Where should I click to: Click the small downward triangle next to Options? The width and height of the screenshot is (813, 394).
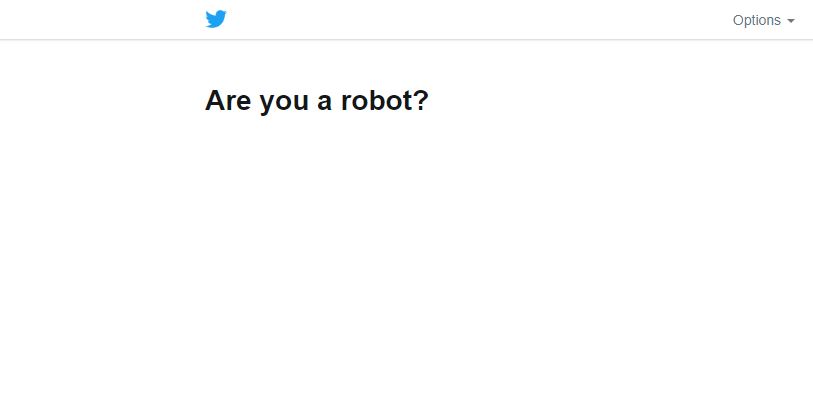click(791, 21)
